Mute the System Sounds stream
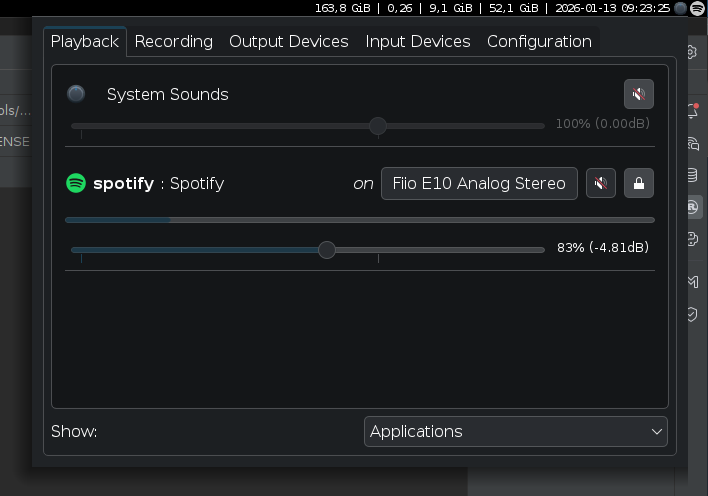708x496 pixels. [x=638, y=95]
